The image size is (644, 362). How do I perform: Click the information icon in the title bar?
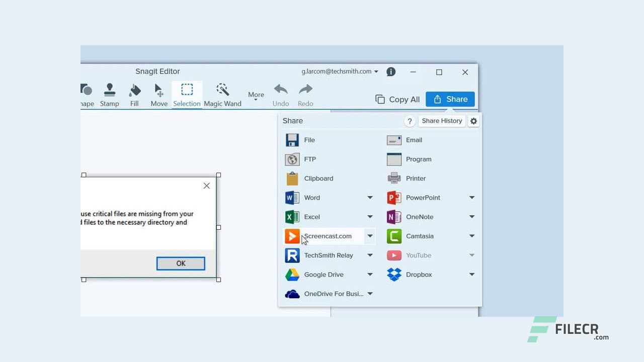(391, 71)
